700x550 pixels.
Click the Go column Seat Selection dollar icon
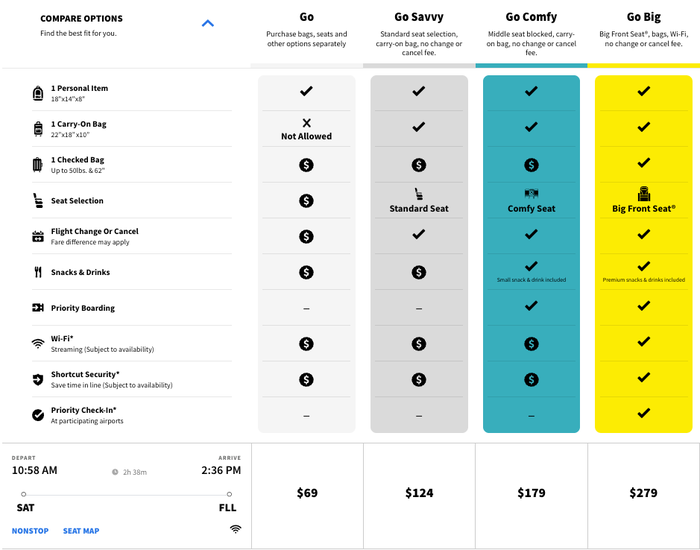(306, 201)
